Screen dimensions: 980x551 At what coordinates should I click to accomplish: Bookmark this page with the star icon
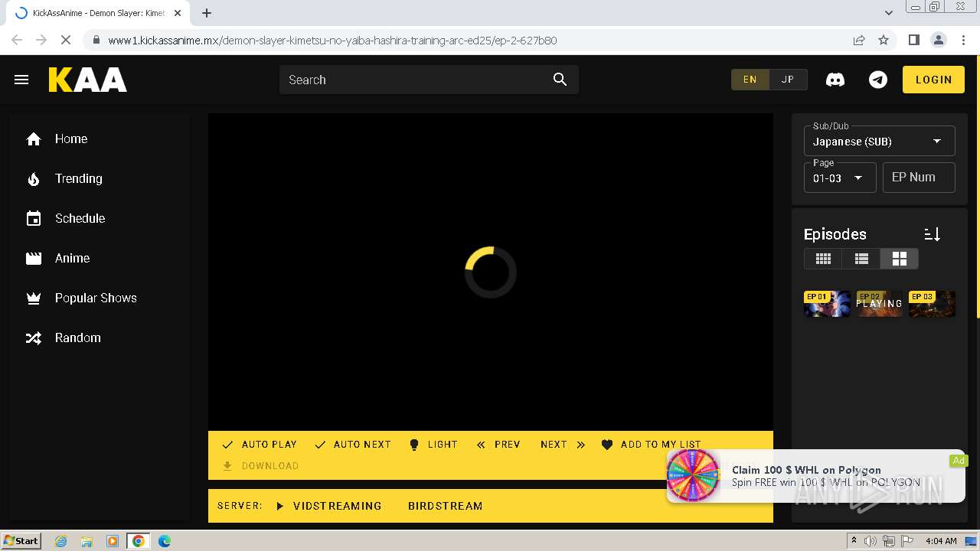tap(884, 40)
